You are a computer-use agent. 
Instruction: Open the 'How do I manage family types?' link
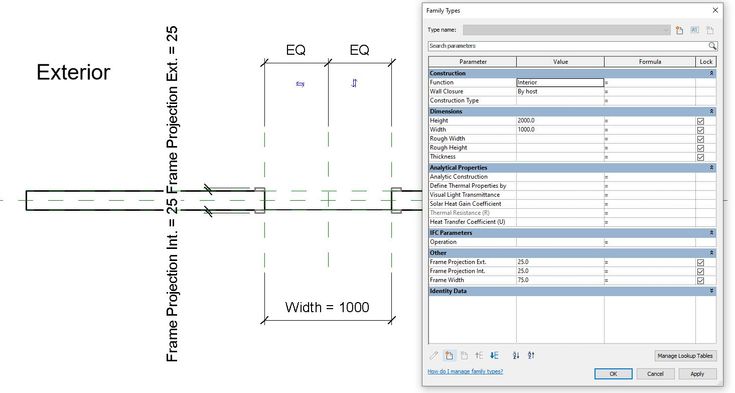click(465, 371)
